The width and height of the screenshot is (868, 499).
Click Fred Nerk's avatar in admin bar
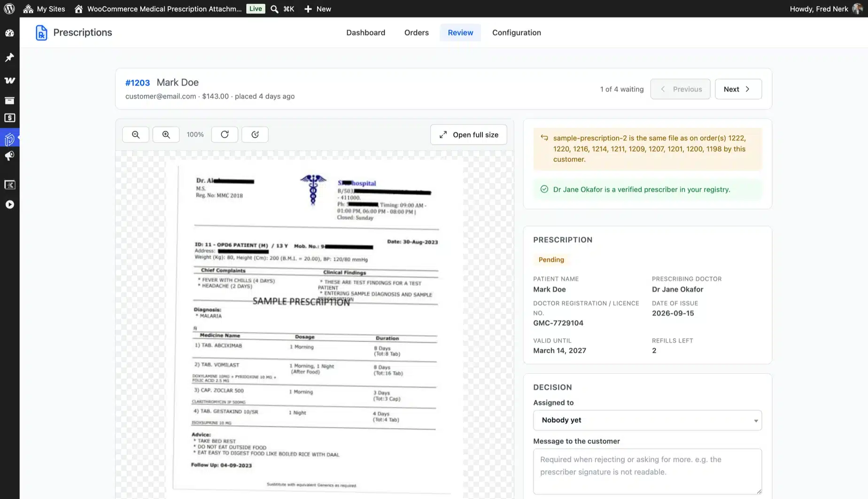tap(857, 8)
